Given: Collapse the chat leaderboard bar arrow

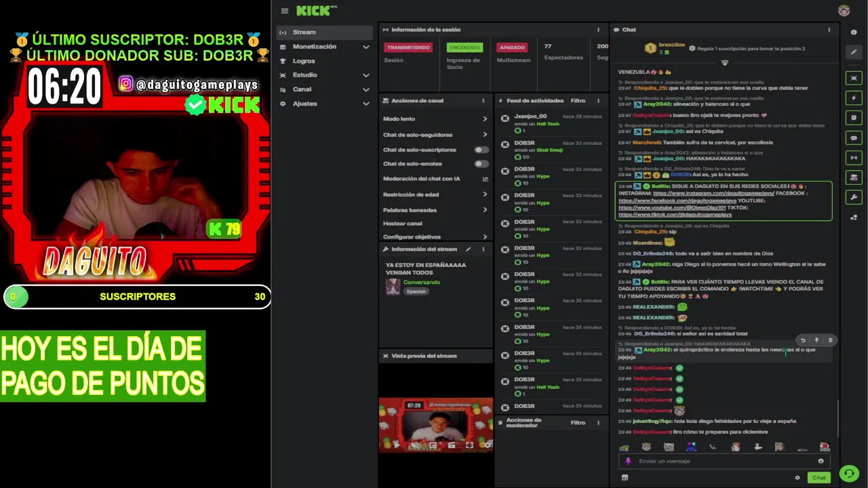Looking at the screenshot, I should [724, 63].
